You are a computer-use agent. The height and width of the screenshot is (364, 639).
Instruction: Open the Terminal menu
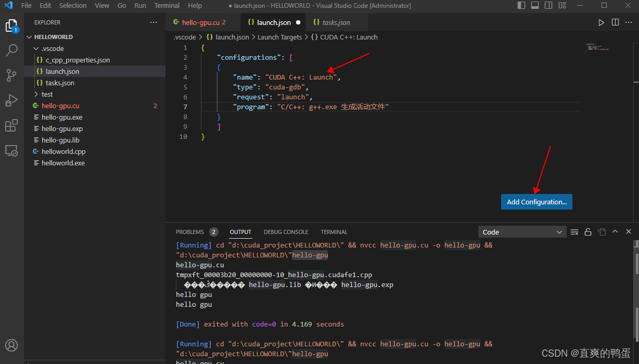[x=167, y=5]
